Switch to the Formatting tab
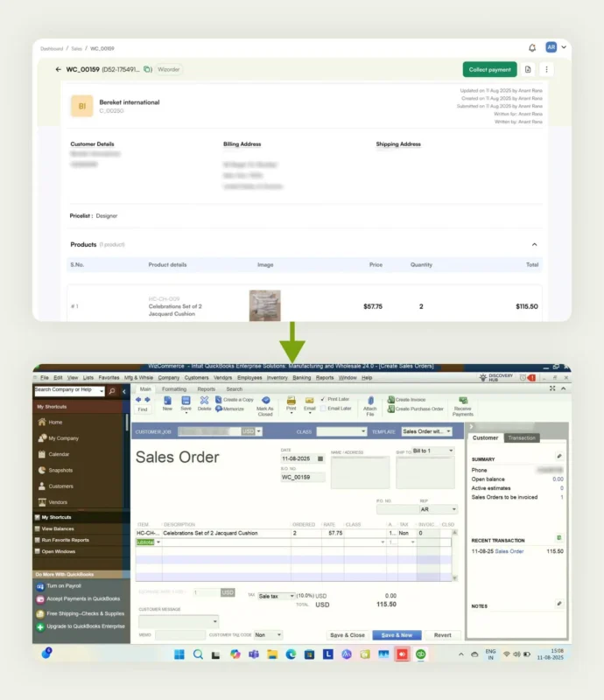Viewport: 604px width, 700px height. pyautogui.click(x=174, y=388)
